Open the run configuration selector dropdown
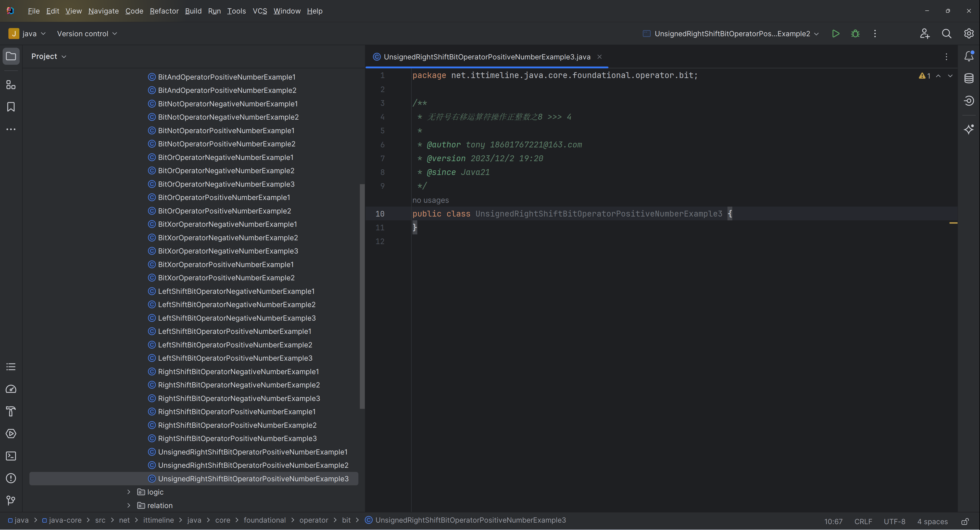Viewport: 980px width, 530px height. pyautogui.click(x=731, y=33)
